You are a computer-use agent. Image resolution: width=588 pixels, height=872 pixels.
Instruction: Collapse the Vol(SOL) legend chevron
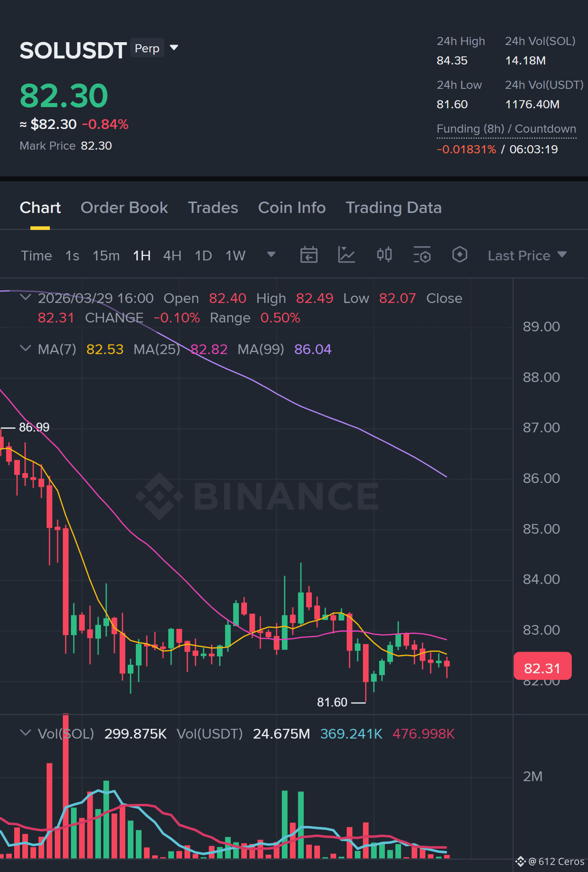click(25, 733)
